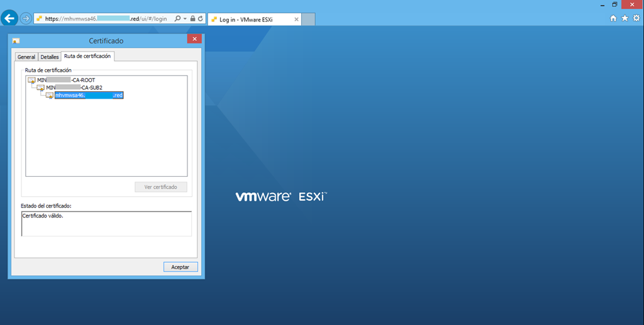The image size is (644, 325).
Task: Click the search magnifier in address bar
Action: (177, 19)
